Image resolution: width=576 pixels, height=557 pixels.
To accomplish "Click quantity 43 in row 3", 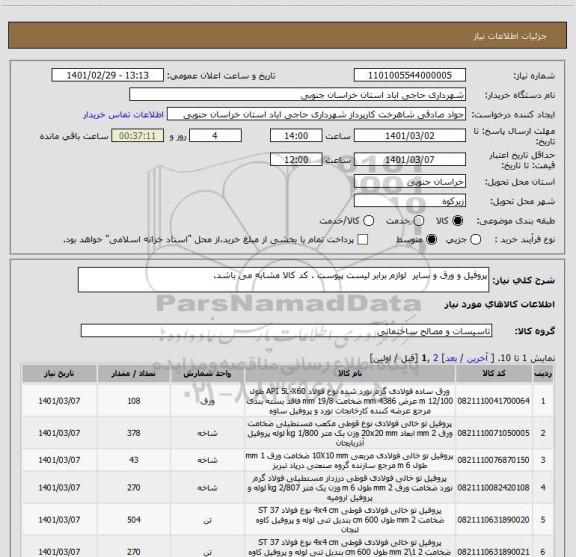I will [134, 460].
